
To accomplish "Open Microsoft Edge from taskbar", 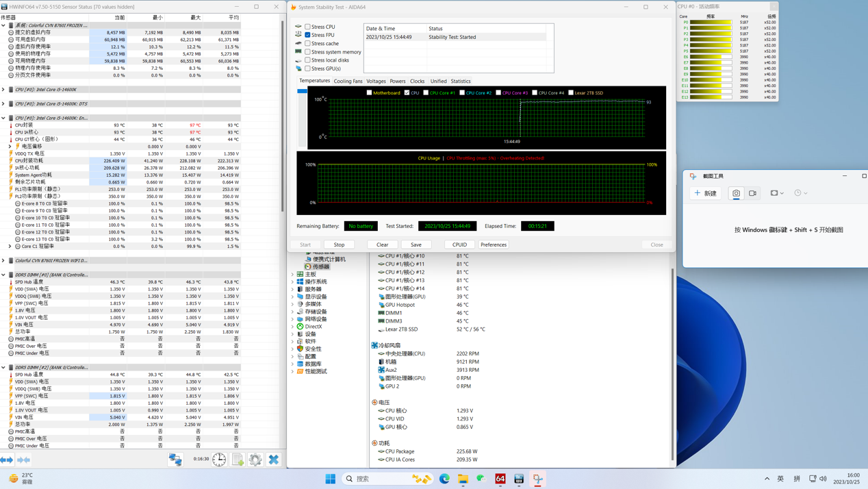I will click(445, 479).
